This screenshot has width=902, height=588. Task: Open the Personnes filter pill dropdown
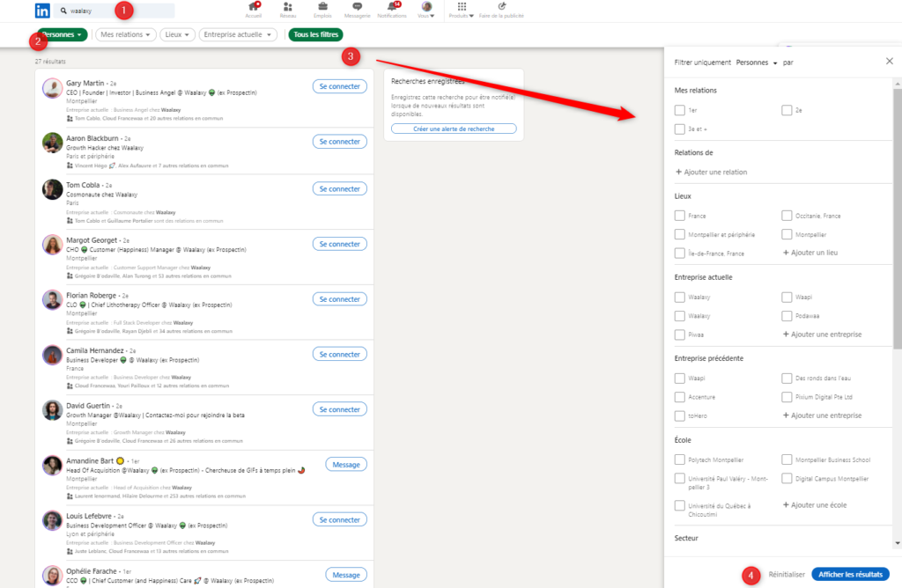click(63, 34)
